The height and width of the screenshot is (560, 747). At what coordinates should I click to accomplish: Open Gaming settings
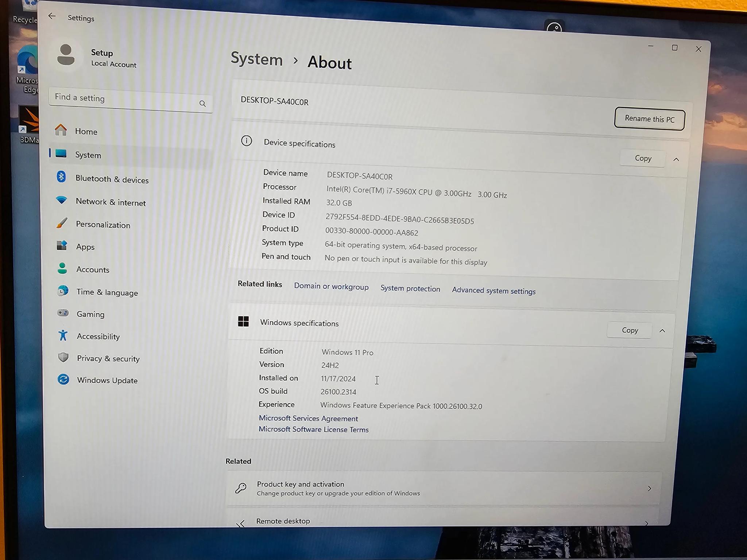[x=130, y=314]
